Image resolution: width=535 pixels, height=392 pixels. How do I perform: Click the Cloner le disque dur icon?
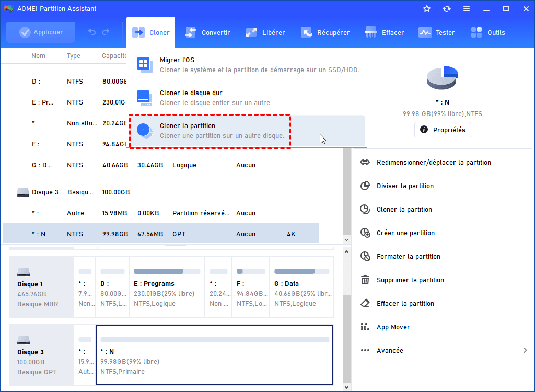tap(145, 98)
